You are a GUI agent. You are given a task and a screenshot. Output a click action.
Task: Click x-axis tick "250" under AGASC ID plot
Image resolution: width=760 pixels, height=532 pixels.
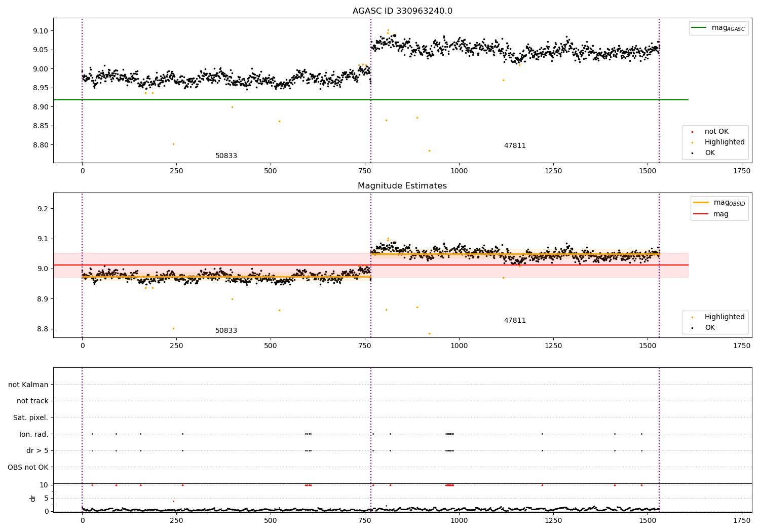[x=176, y=171]
